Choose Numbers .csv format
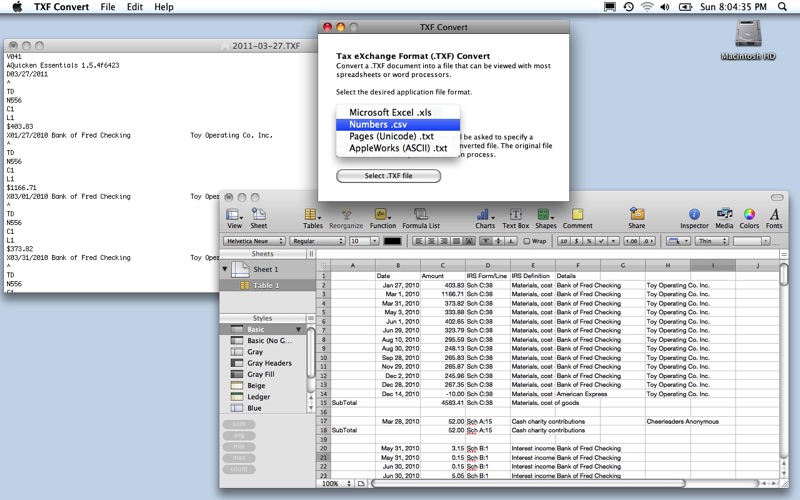800x500 pixels. pos(398,124)
